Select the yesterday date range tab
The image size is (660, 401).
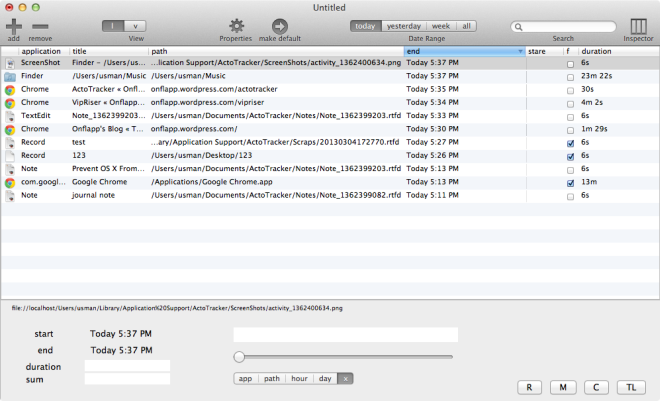pyautogui.click(x=404, y=26)
